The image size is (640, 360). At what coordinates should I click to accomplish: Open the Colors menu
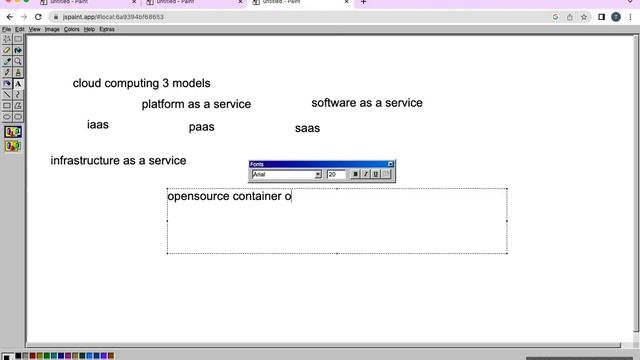pos(71,29)
